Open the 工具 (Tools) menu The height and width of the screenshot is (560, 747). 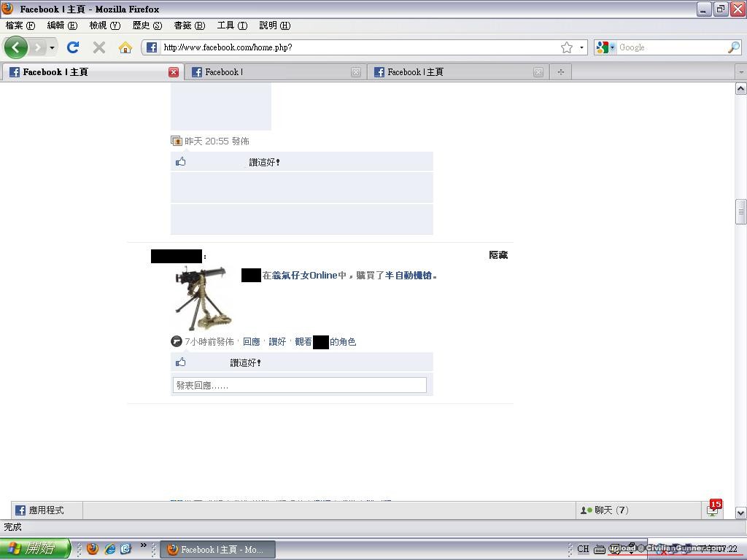[232, 26]
